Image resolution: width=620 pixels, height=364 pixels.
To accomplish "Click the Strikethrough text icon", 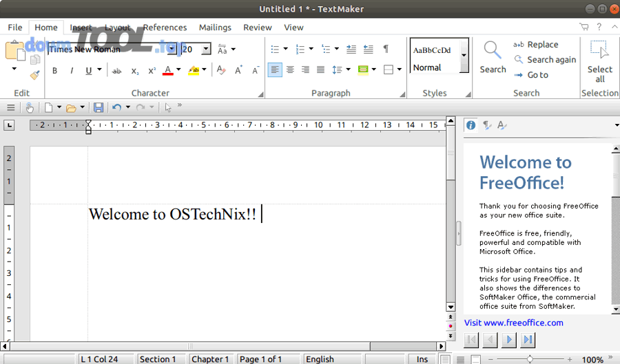I will tap(116, 70).
